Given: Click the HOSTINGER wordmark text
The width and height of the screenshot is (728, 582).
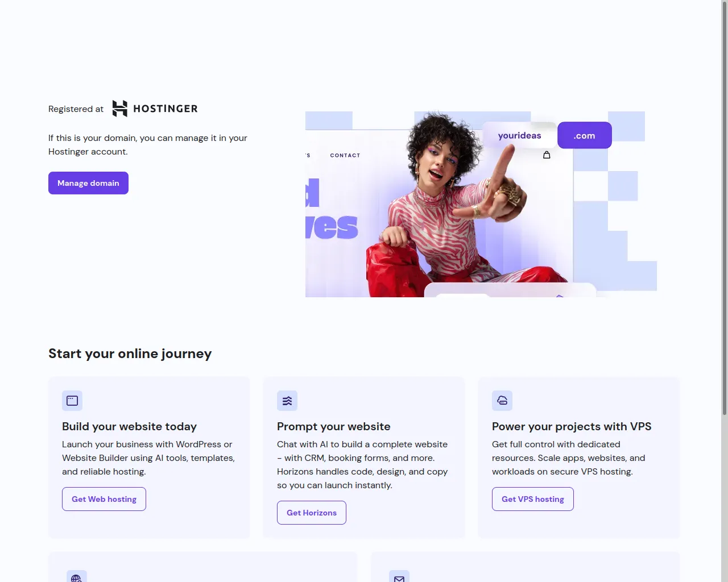Looking at the screenshot, I should coord(166,109).
